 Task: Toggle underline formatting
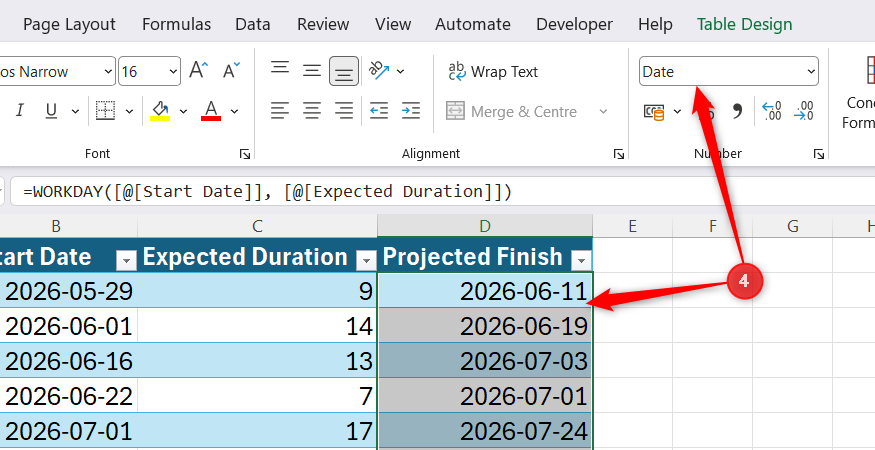click(51, 111)
